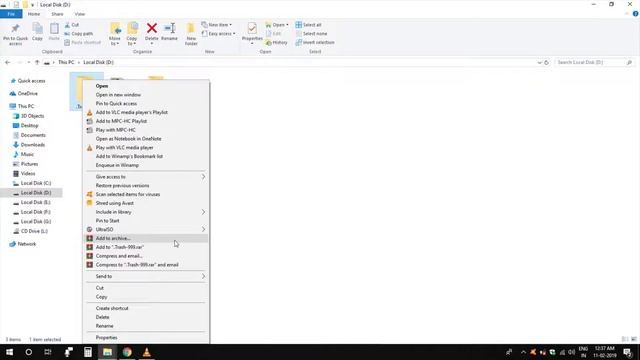640x360 pixels.
Task: Click the red Delete ribbon icon
Action: tap(151, 32)
